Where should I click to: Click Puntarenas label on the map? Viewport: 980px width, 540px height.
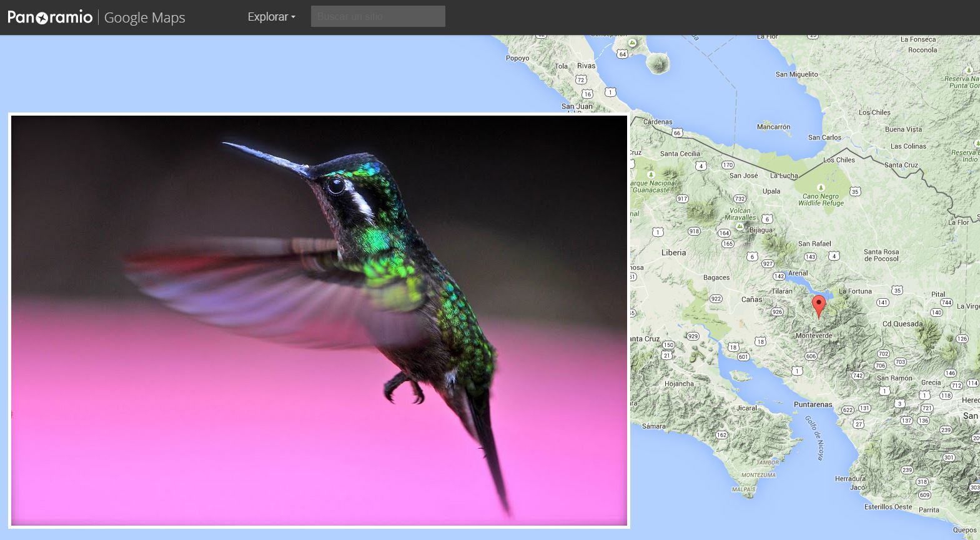pos(813,404)
